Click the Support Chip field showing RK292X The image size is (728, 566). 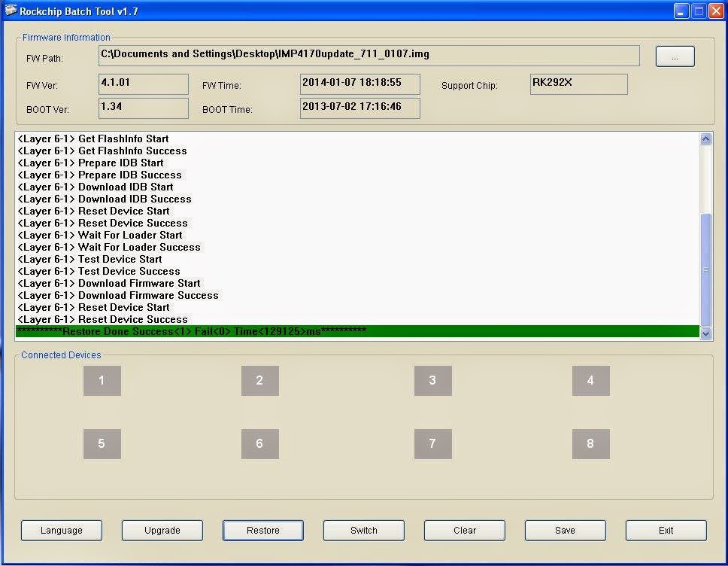point(578,84)
